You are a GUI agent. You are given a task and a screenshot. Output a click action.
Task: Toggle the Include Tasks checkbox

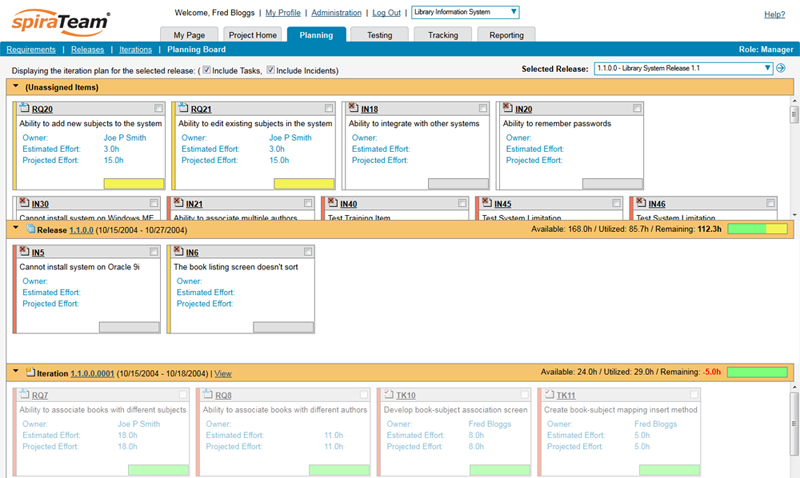206,70
